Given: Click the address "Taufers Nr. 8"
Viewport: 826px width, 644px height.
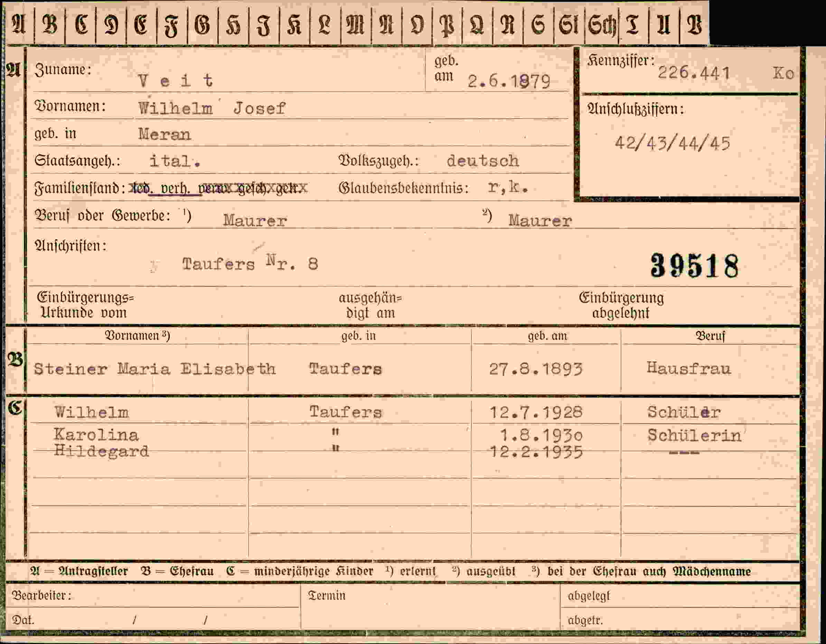Looking at the screenshot, I should 250,263.
